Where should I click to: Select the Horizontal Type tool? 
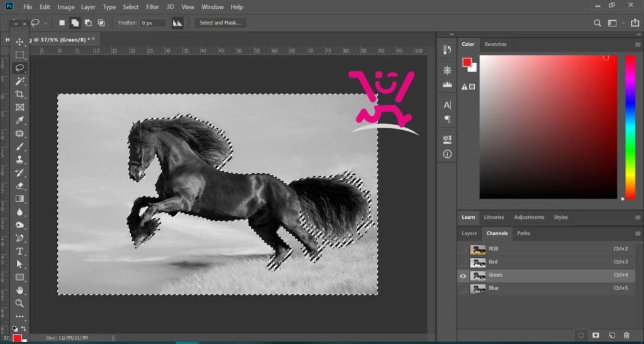[x=19, y=251]
